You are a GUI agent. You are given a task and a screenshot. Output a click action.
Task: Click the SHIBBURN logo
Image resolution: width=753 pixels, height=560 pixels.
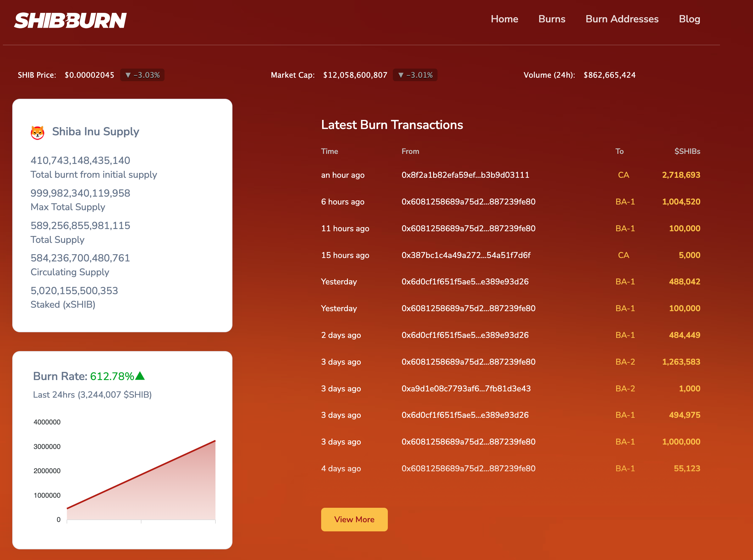70,20
